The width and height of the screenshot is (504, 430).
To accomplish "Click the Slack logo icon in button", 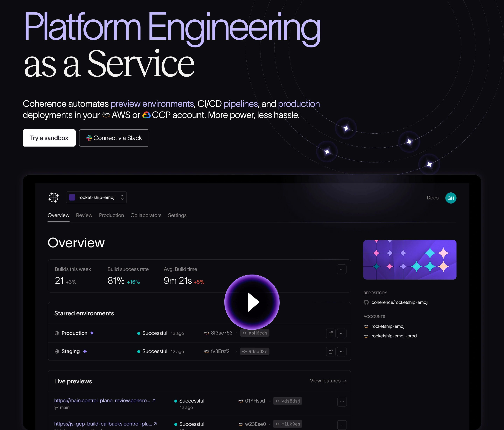I will tap(89, 138).
